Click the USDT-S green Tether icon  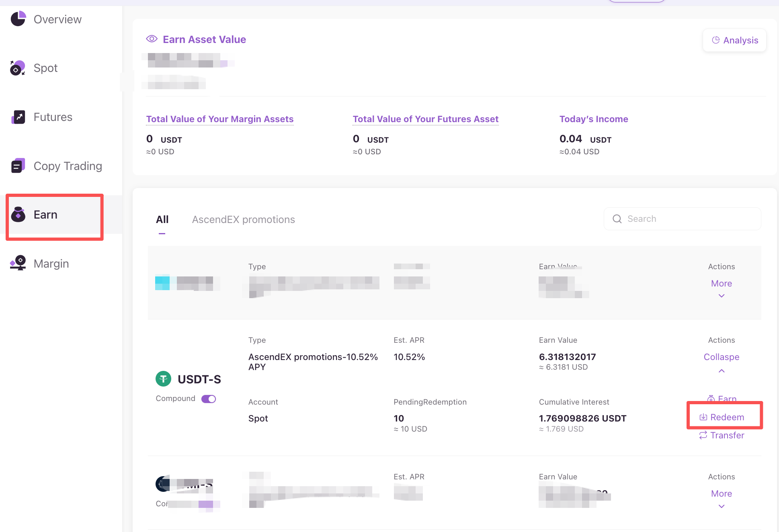[x=163, y=379]
